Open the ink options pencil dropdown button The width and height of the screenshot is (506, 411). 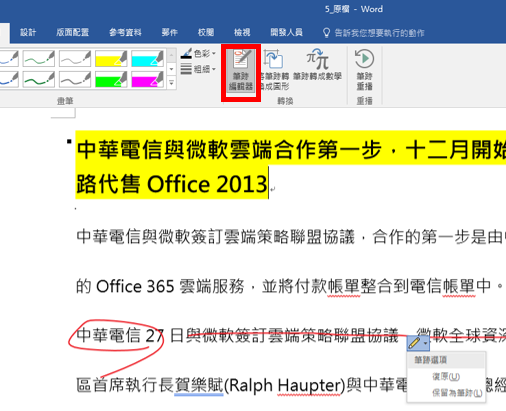(418, 343)
